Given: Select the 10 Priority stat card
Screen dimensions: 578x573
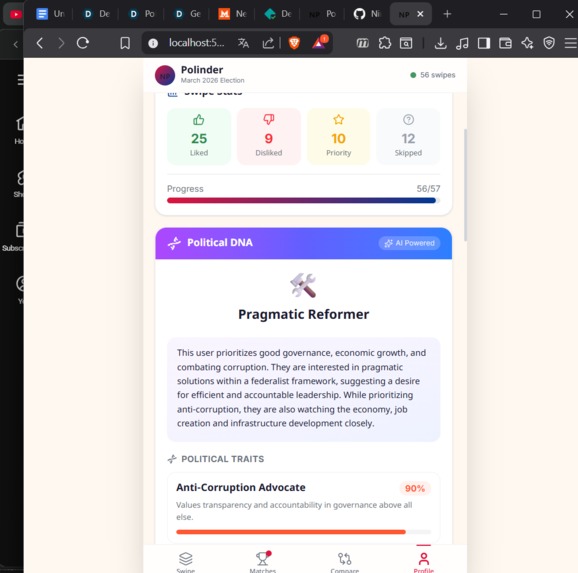Looking at the screenshot, I should 338,136.
